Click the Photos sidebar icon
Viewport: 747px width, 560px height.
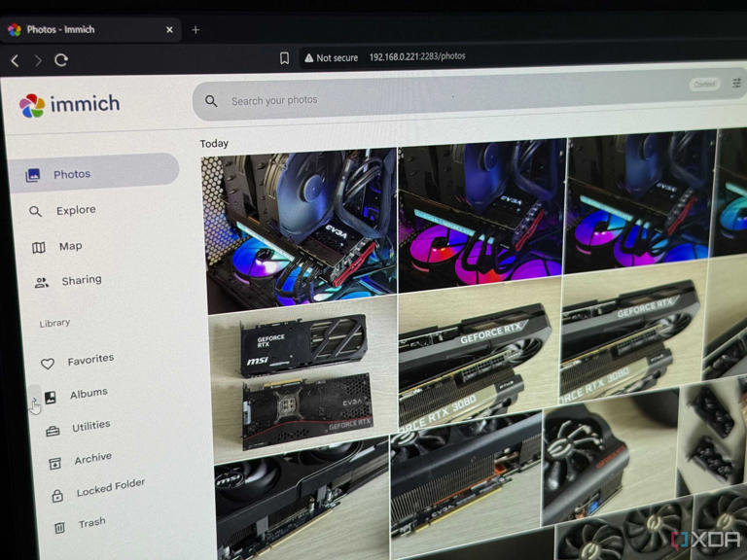tap(32, 175)
